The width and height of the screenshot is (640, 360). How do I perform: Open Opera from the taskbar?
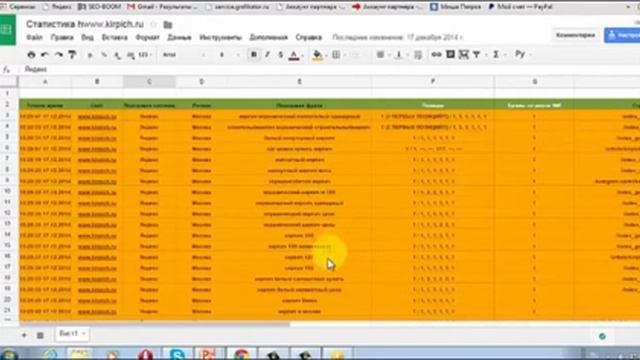click(x=145, y=354)
